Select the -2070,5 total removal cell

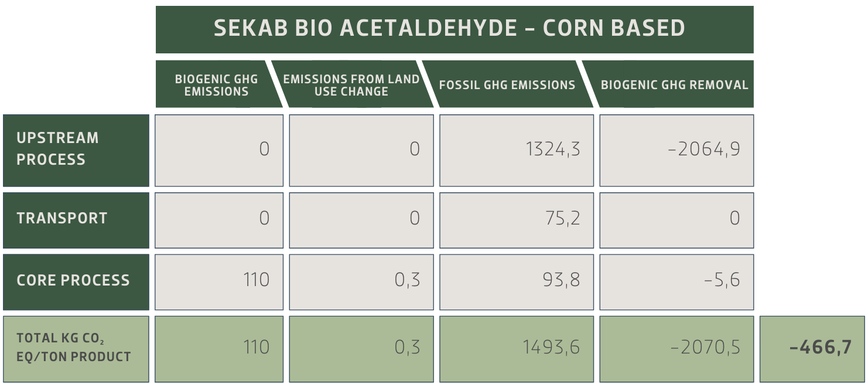coord(676,348)
